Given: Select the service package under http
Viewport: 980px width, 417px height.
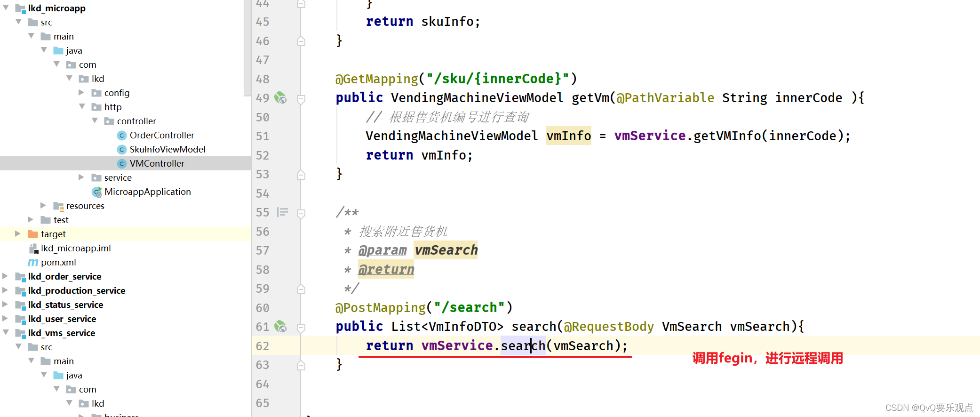Looking at the screenshot, I should 118,177.
